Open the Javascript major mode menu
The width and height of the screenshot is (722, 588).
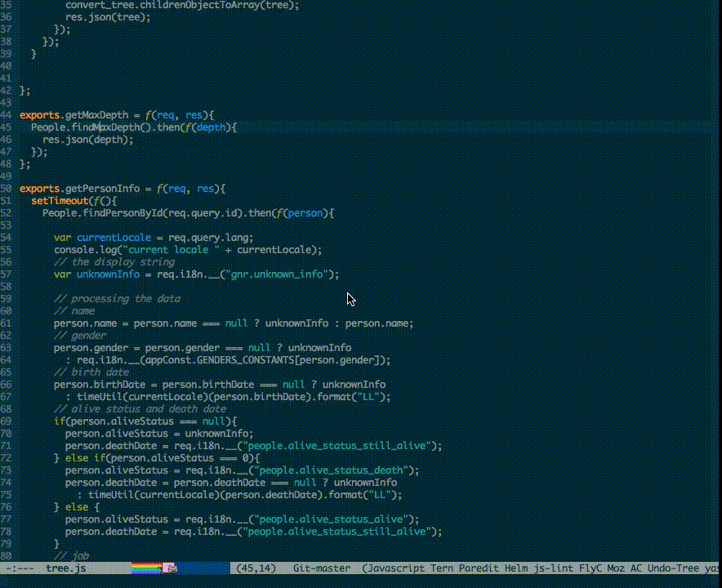pos(395,568)
